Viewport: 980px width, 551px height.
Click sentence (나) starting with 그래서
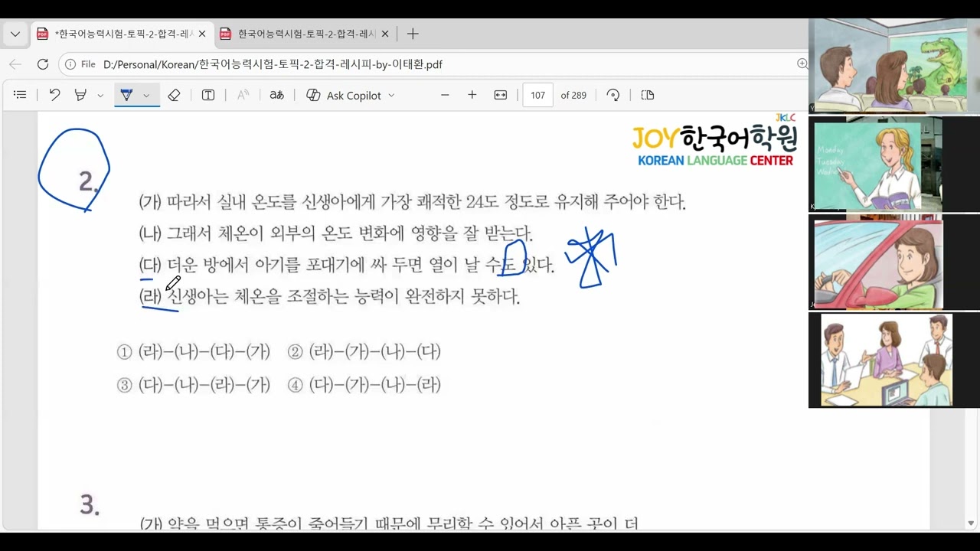click(335, 233)
